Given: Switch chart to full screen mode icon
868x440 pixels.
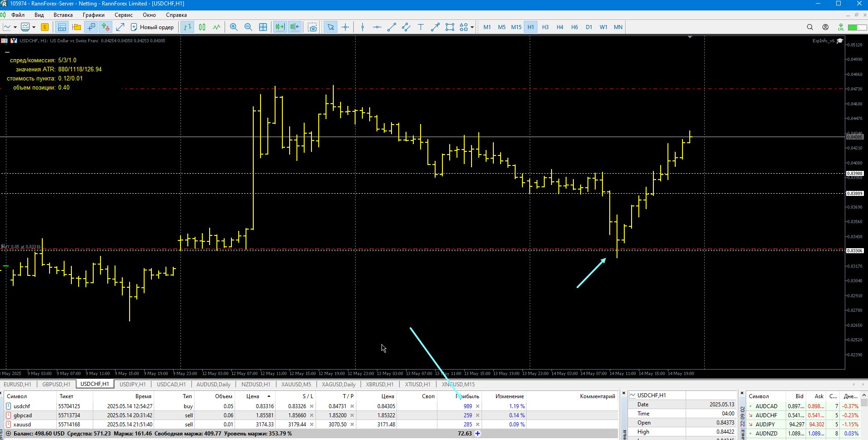Looking at the screenshot, I should pyautogui.click(x=120, y=27).
